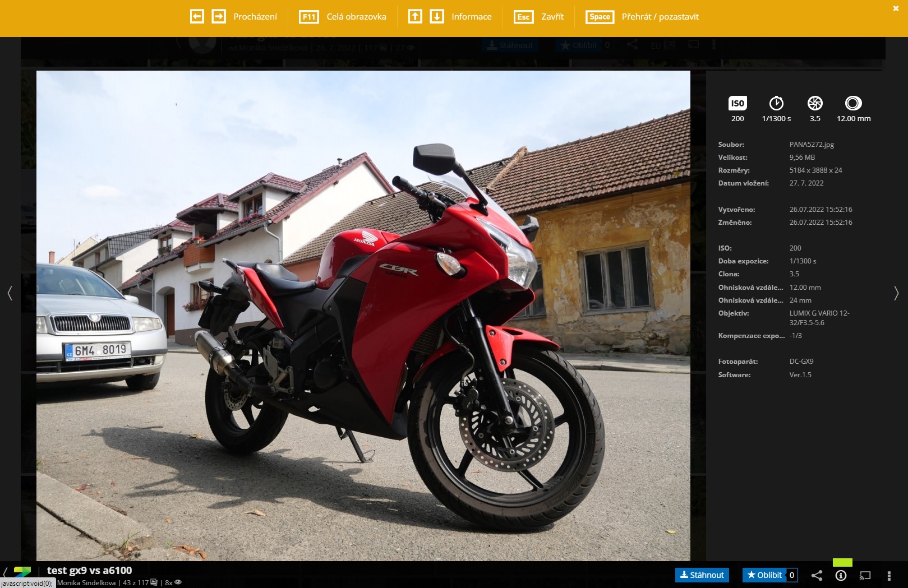The image size is (908, 588).
Task: Click the shutter speed timer icon
Action: [x=776, y=103]
